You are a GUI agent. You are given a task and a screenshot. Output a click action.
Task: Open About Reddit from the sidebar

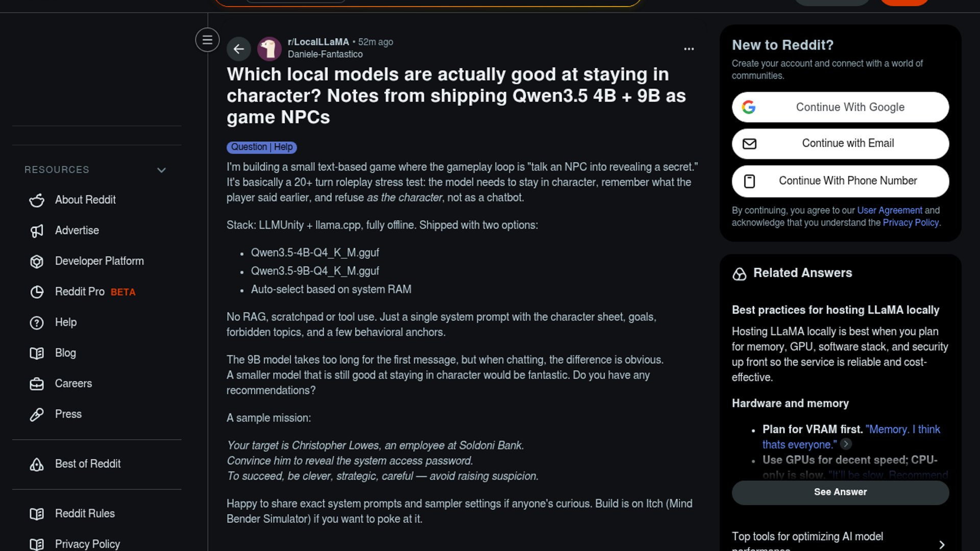[85, 200]
